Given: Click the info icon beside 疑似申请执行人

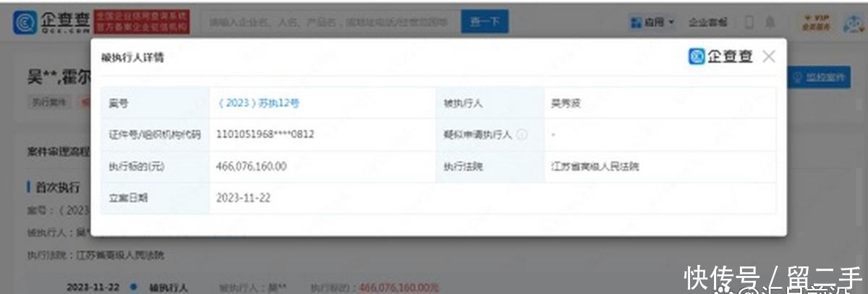Looking at the screenshot, I should 521,135.
